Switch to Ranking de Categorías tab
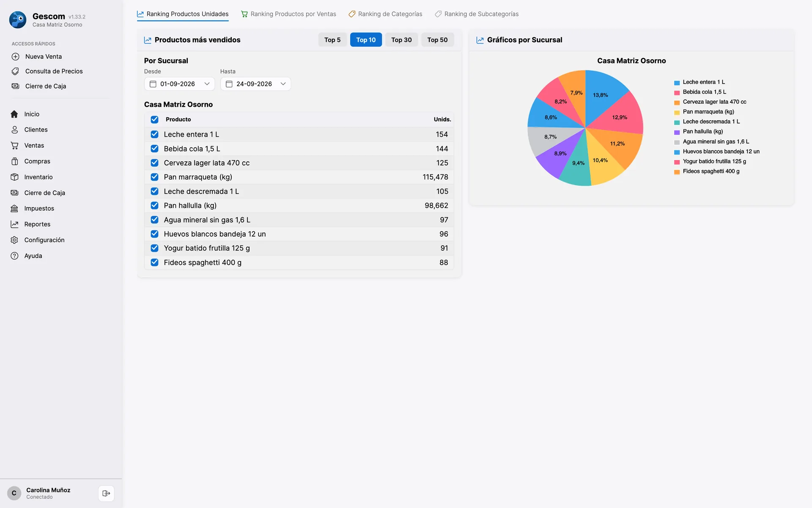 pos(385,14)
